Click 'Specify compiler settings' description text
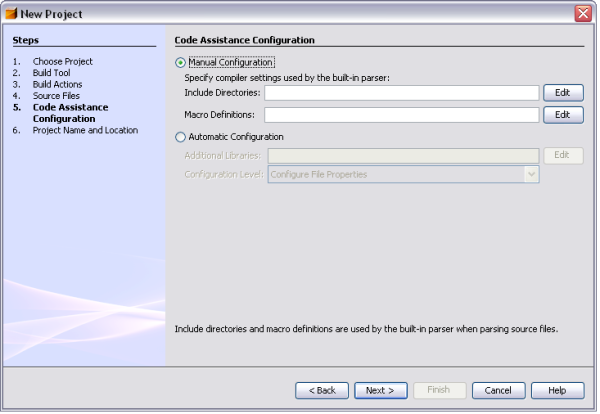 (x=287, y=78)
